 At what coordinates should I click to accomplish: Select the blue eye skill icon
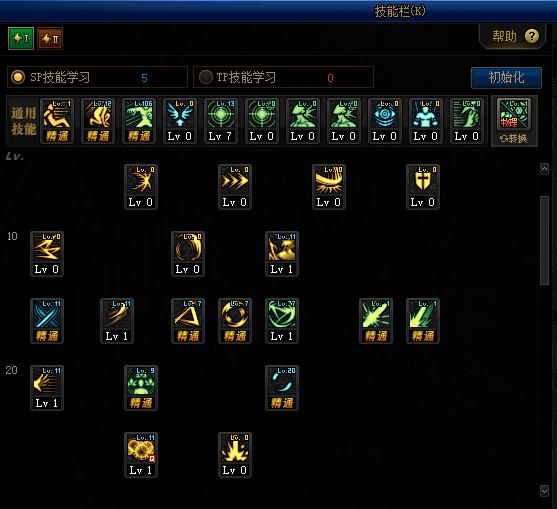[385, 121]
